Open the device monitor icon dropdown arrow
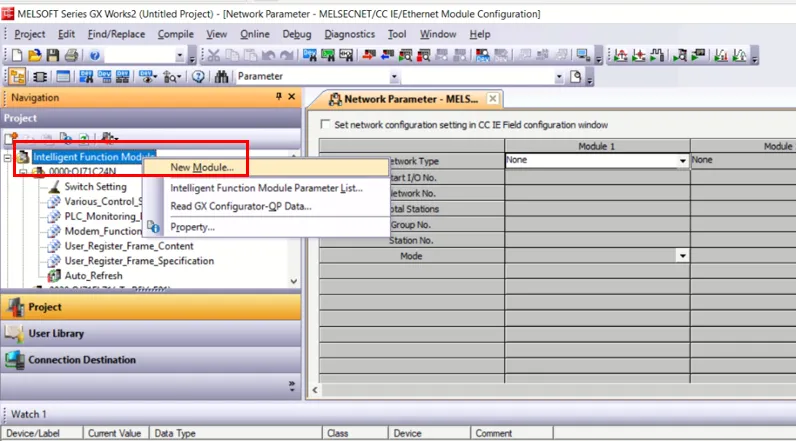This screenshot has width=796, height=441. point(154,77)
